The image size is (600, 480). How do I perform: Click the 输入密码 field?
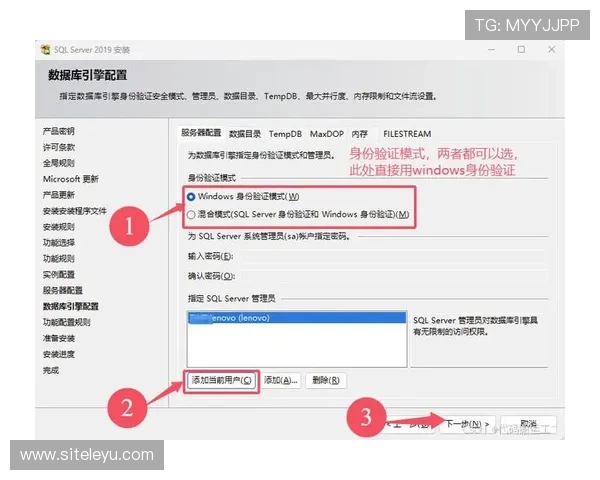pos(394,256)
